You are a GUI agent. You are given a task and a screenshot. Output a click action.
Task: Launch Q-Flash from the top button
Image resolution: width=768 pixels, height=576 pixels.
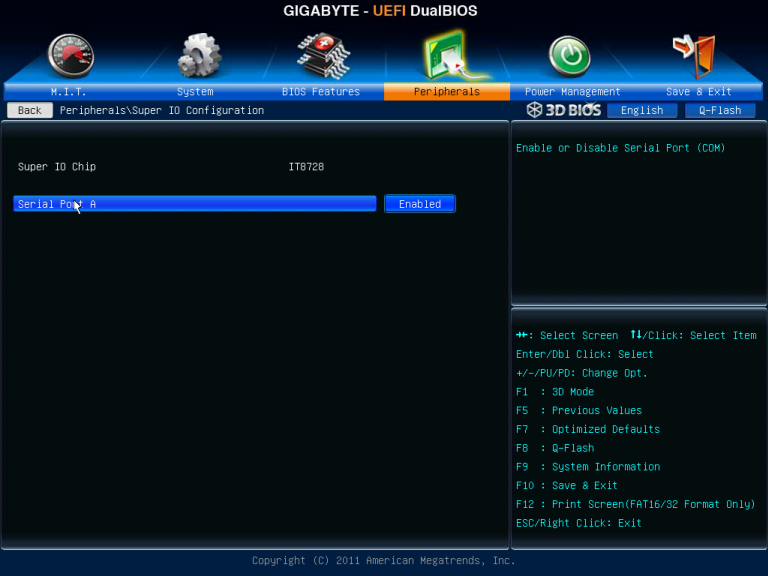720,110
